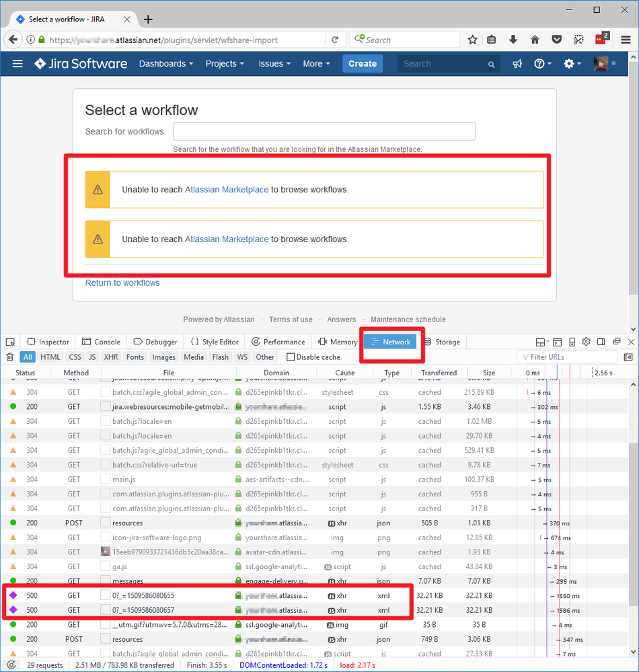The image size is (639, 672).
Task: Expand the Projects dropdown
Action: point(225,64)
